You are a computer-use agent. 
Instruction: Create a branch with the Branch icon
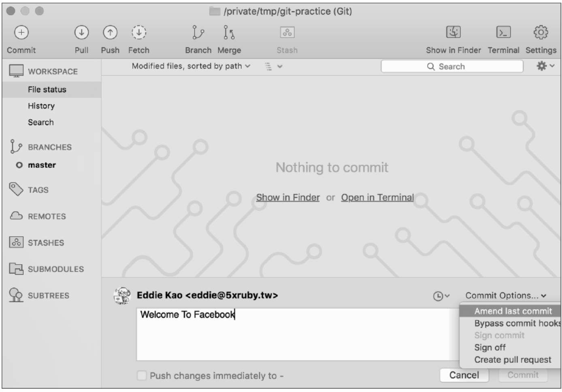198,32
